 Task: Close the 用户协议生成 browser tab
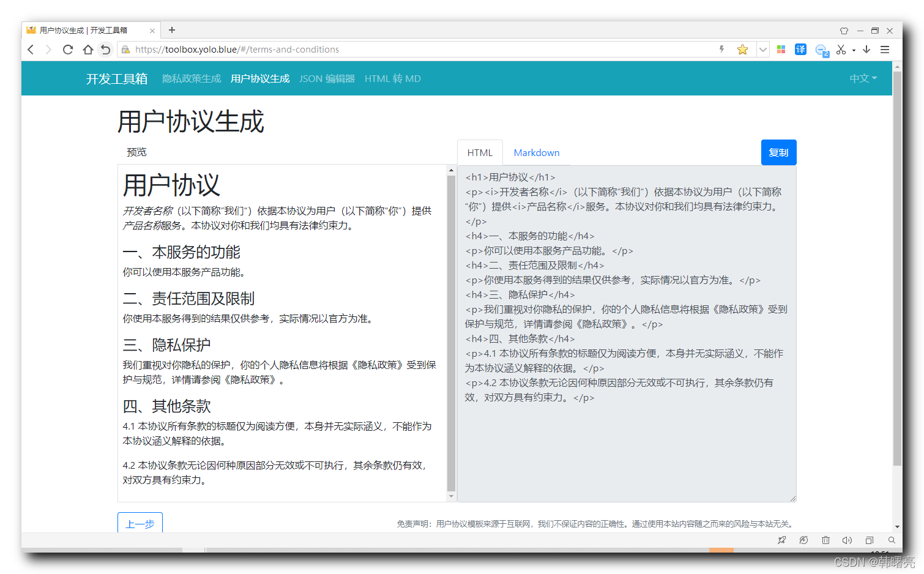click(x=152, y=31)
